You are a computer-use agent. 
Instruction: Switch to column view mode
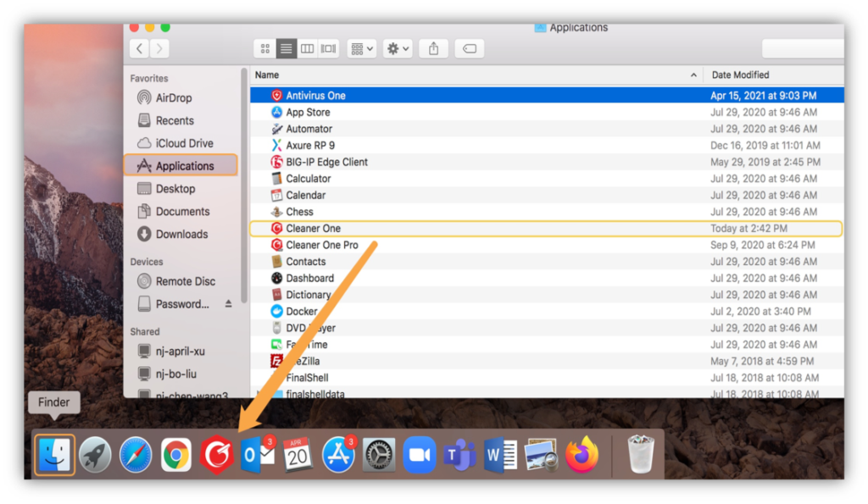point(307,49)
